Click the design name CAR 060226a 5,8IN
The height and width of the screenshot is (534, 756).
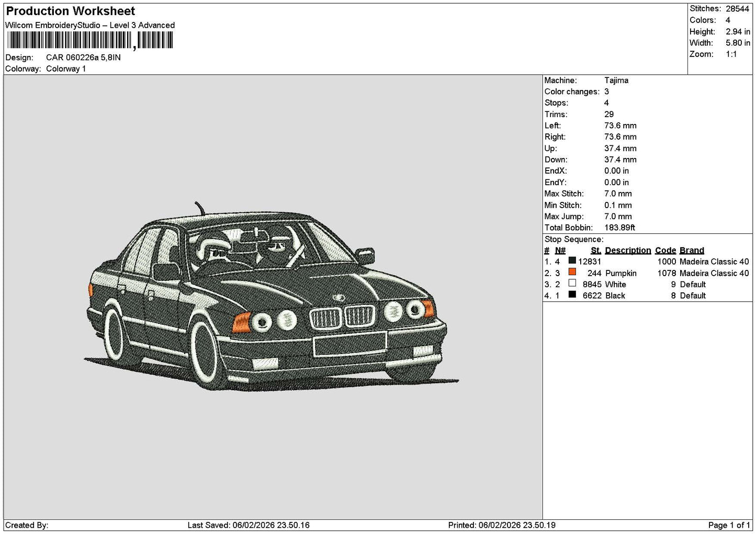pos(83,58)
